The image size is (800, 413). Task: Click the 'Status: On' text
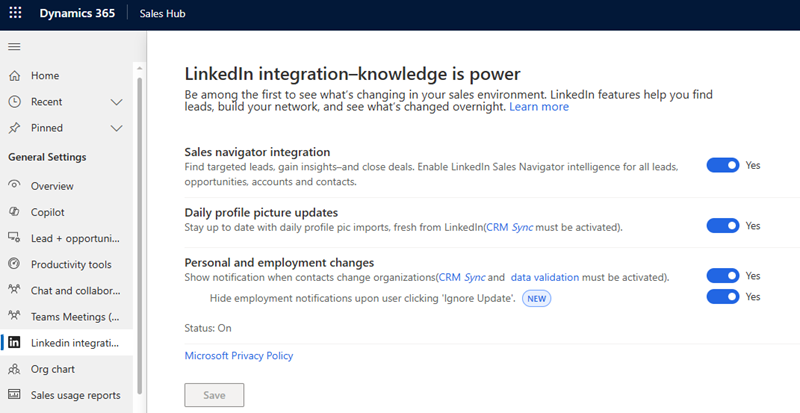208,328
